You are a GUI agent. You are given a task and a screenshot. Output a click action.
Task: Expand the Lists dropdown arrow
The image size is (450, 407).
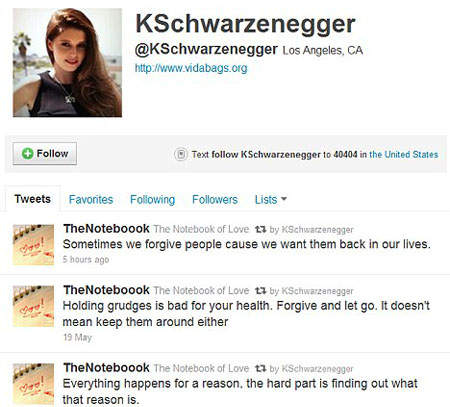pos(284,199)
